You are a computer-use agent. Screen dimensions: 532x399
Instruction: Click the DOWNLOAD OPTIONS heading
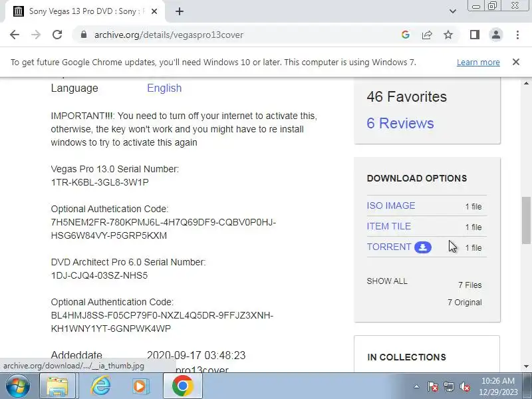coord(417,178)
